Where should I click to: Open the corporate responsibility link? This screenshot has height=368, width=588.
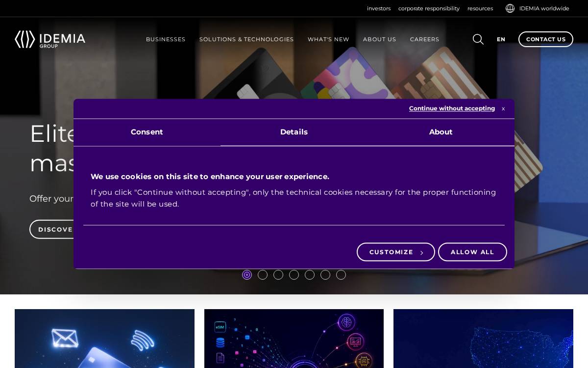[x=429, y=8]
